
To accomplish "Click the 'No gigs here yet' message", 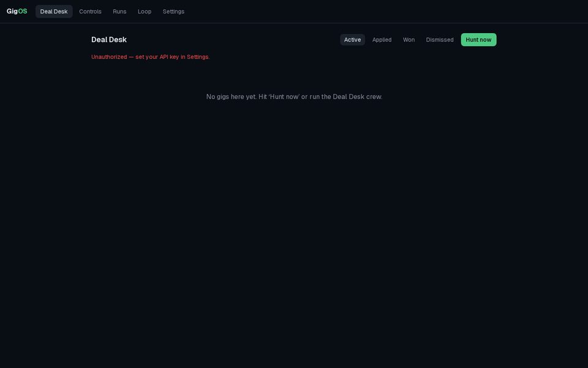I will 294,96.
